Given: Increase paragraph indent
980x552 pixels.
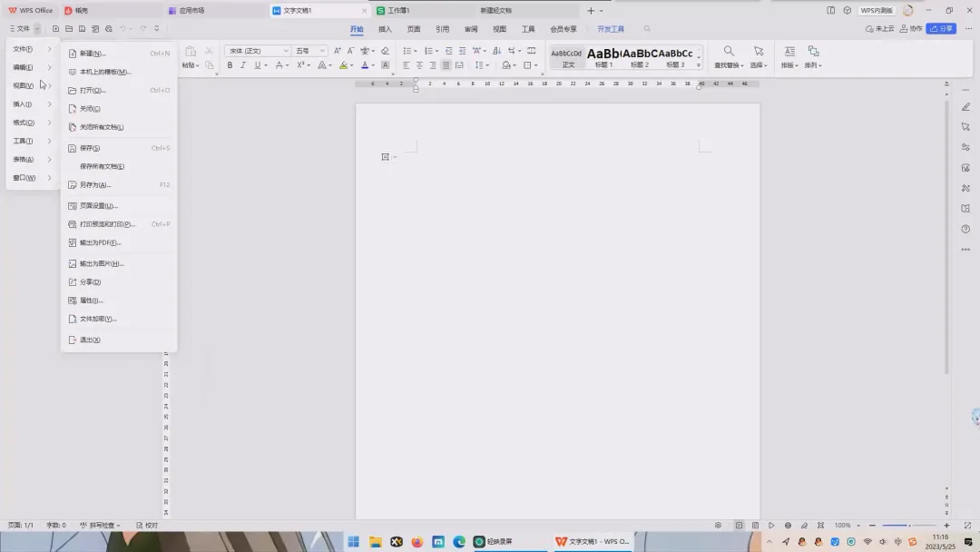Looking at the screenshot, I should tap(462, 51).
